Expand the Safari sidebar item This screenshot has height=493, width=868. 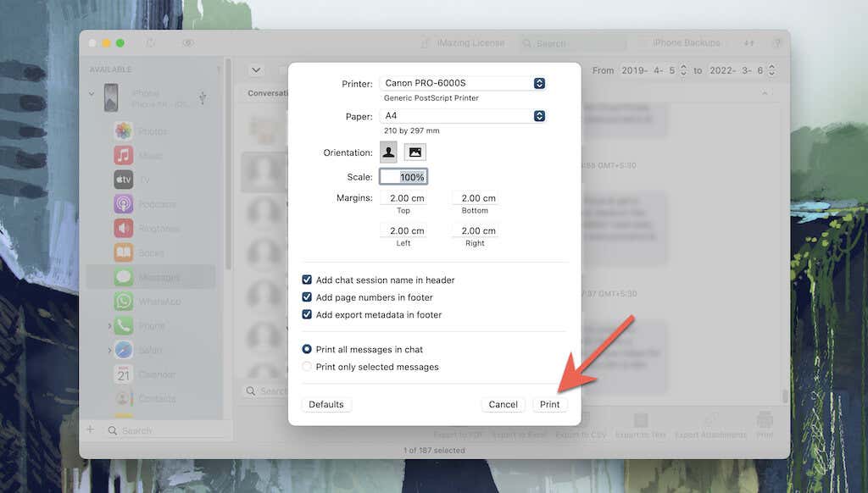[x=109, y=350]
